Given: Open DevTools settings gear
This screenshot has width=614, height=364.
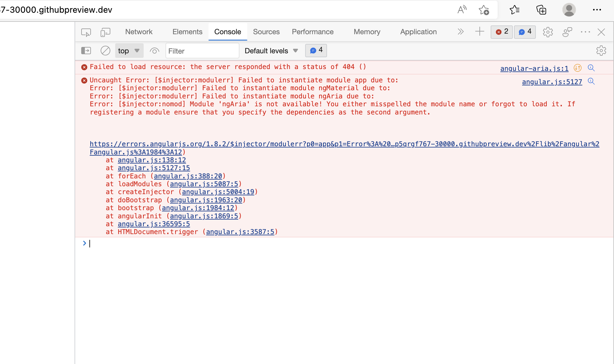Looking at the screenshot, I should (548, 32).
